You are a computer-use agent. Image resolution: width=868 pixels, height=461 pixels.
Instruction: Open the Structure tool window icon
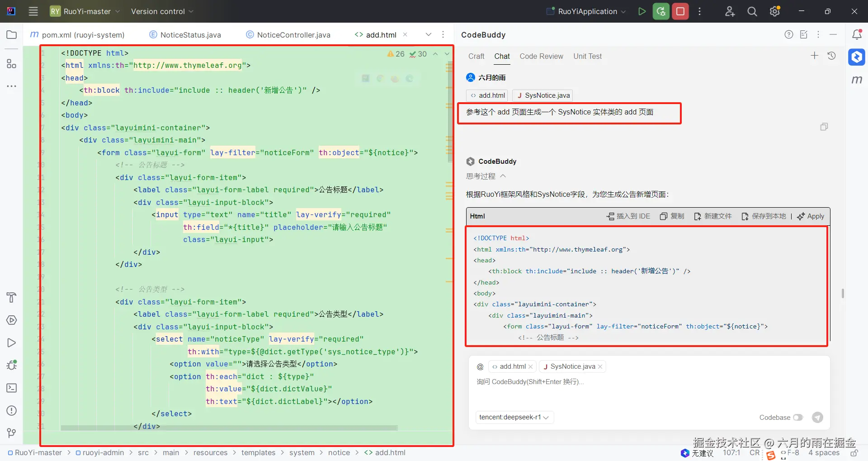12,64
